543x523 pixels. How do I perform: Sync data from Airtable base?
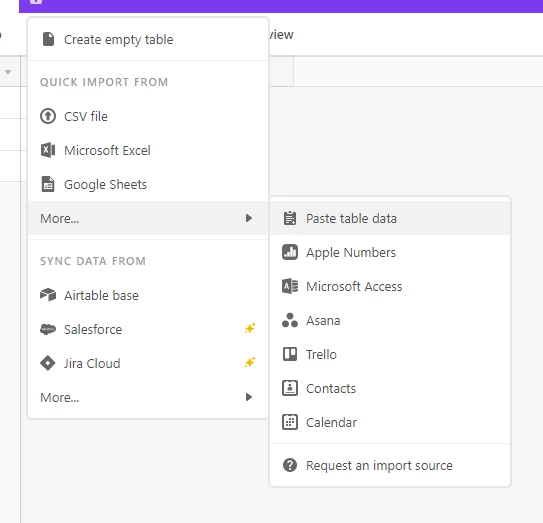(148, 295)
